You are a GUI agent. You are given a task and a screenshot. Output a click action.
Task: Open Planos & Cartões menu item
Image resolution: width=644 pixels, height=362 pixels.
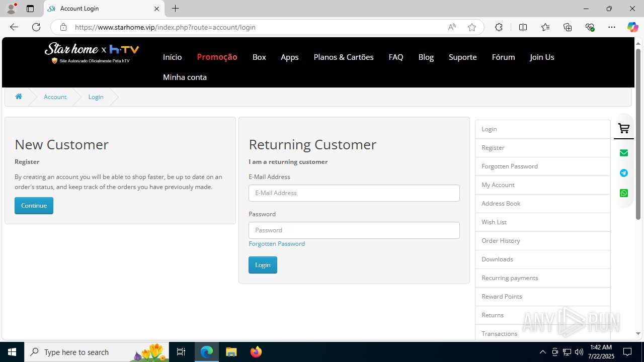[x=344, y=57]
